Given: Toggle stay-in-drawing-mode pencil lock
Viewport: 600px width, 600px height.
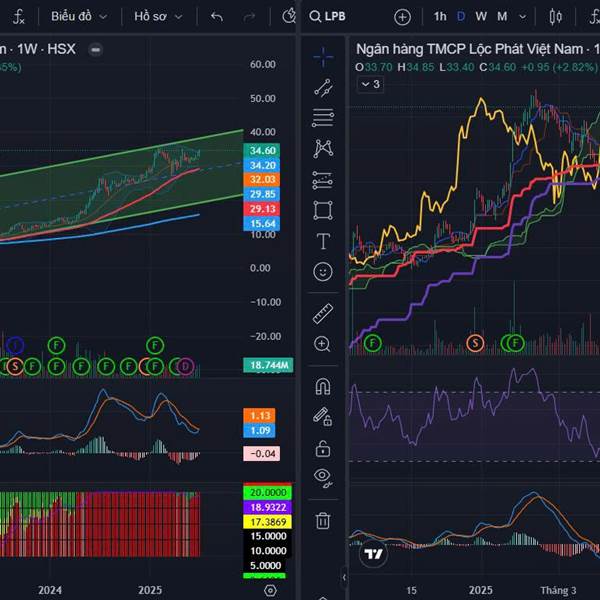Looking at the screenshot, I should pyautogui.click(x=323, y=417).
